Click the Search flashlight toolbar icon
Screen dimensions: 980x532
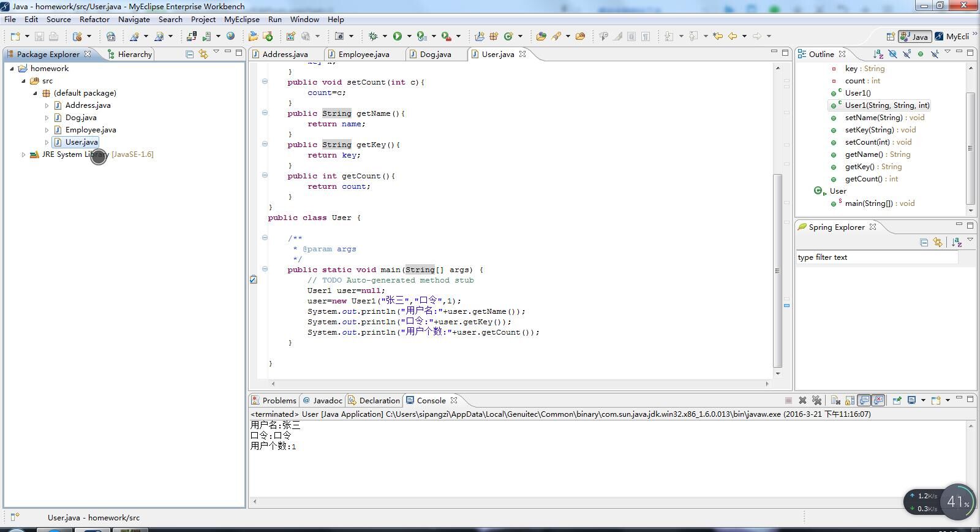pyautogui.click(x=556, y=36)
